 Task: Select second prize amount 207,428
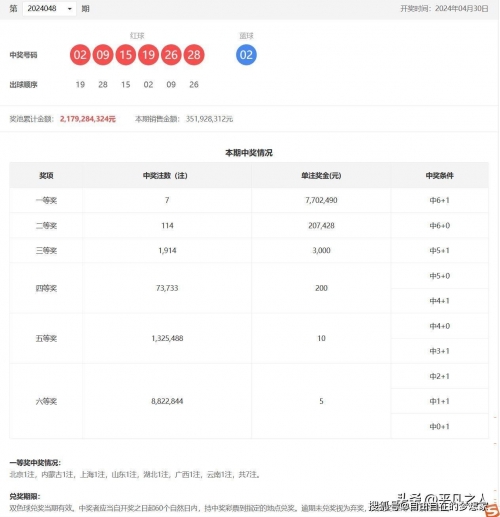pyautogui.click(x=321, y=226)
